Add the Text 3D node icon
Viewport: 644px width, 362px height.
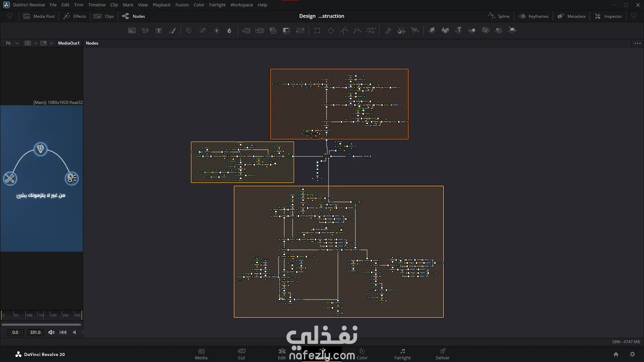tap(459, 30)
